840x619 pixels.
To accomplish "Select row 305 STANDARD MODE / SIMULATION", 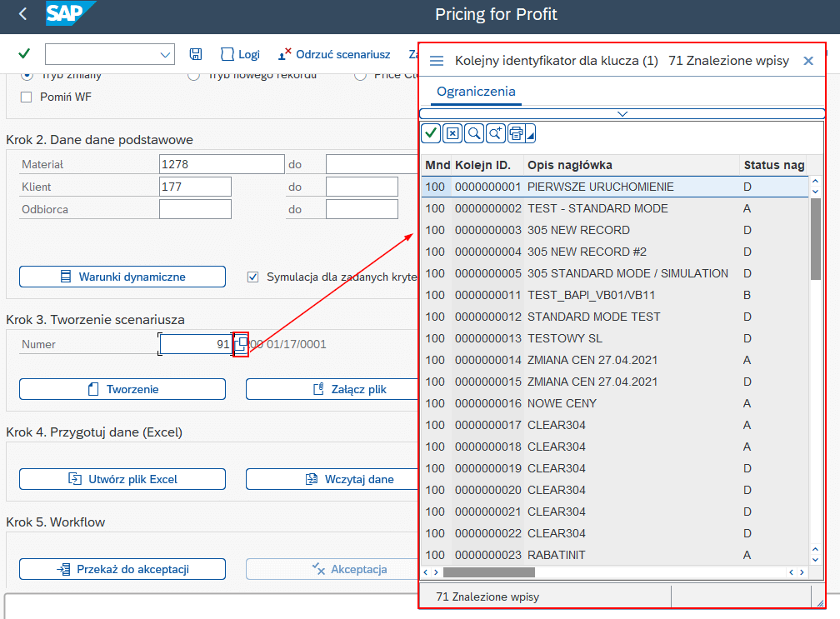I will (x=615, y=273).
